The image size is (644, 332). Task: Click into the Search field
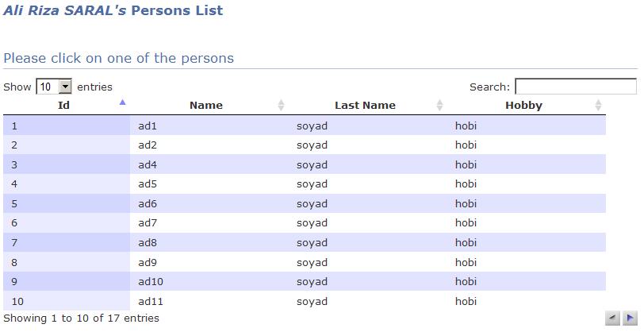click(575, 87)
